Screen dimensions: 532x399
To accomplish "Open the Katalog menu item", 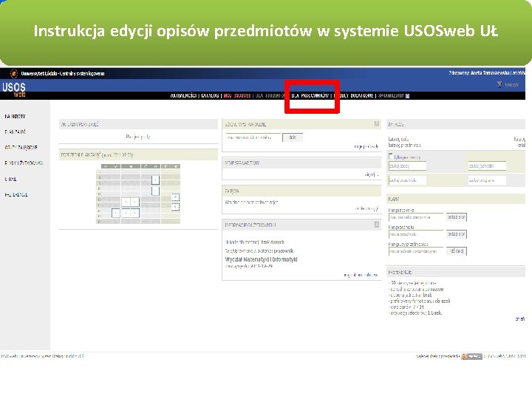I will point(210,95).
